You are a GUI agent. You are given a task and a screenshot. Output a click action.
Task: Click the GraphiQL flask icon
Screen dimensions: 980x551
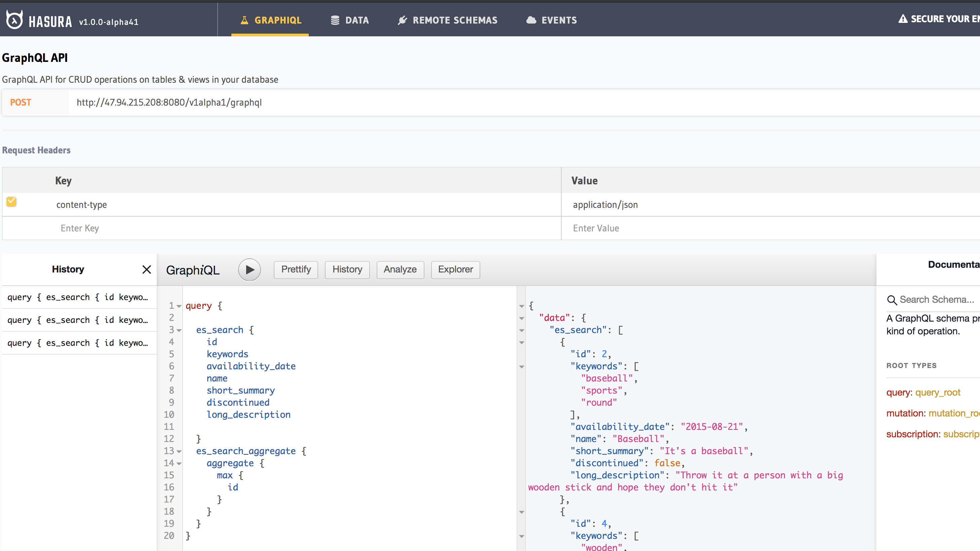click(244, 20)
